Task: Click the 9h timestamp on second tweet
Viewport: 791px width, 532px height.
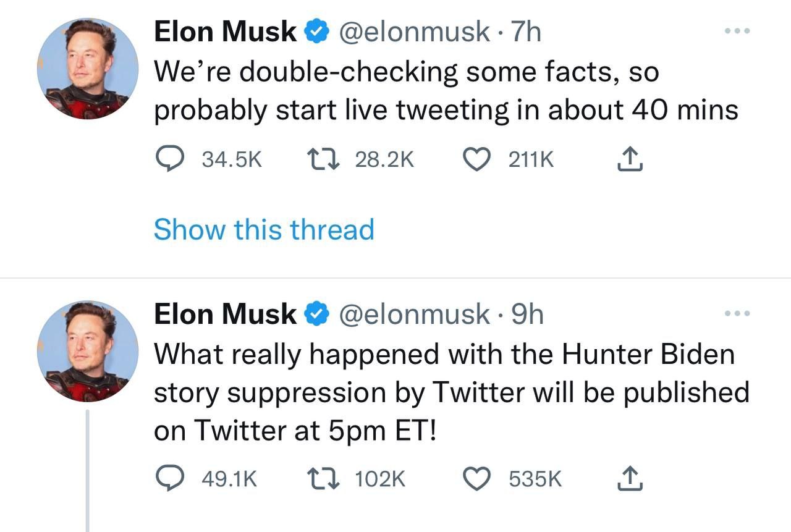Action: [x=528, y=315]
